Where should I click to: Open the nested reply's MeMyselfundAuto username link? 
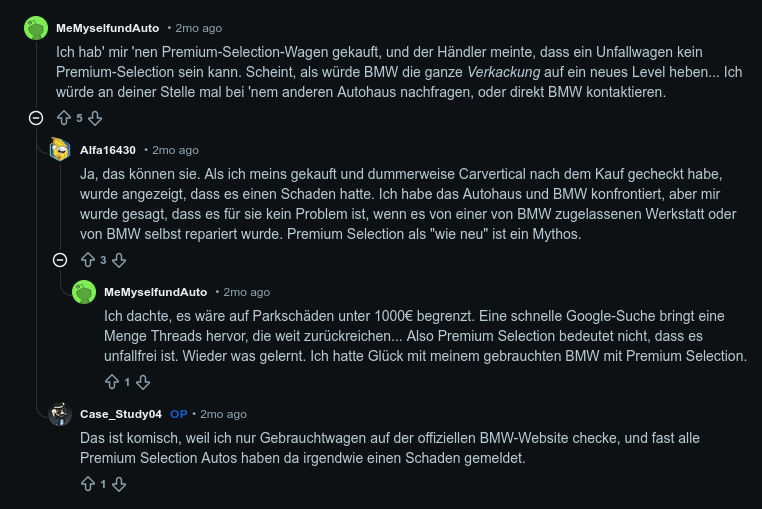[x=155, y=292]
